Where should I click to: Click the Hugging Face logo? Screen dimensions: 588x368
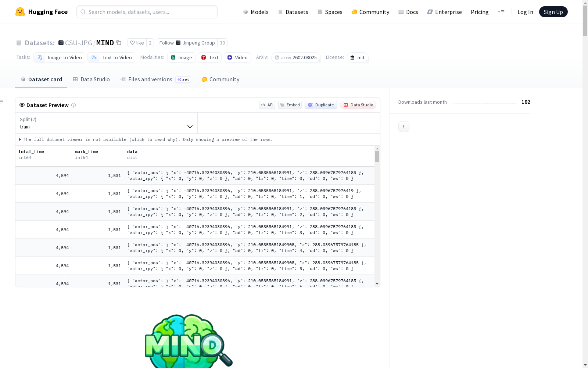point(42,12)
